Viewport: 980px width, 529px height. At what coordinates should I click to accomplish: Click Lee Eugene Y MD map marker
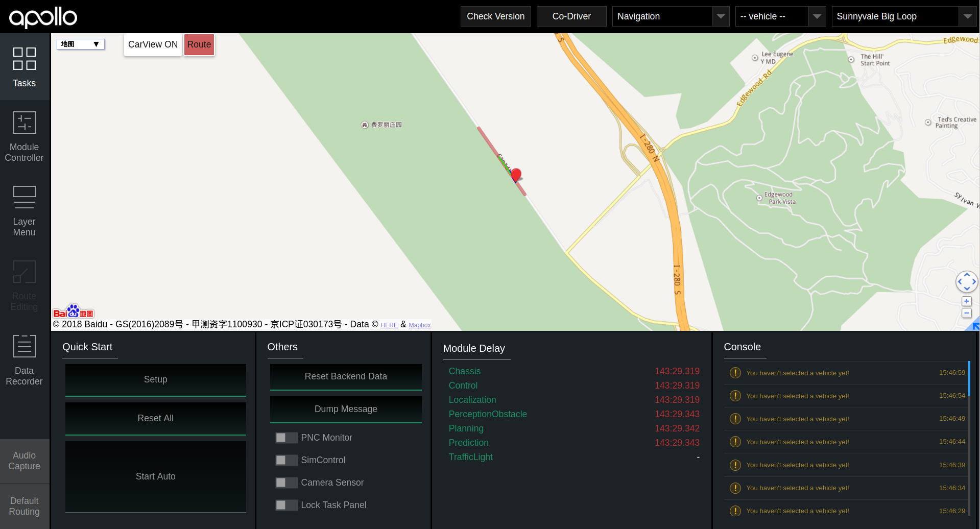755,58
